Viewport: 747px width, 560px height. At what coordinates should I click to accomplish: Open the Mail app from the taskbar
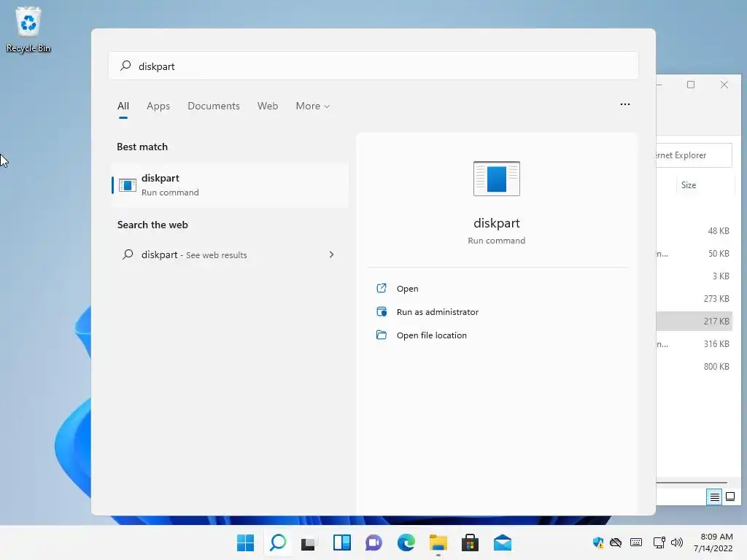click(502, 542)
